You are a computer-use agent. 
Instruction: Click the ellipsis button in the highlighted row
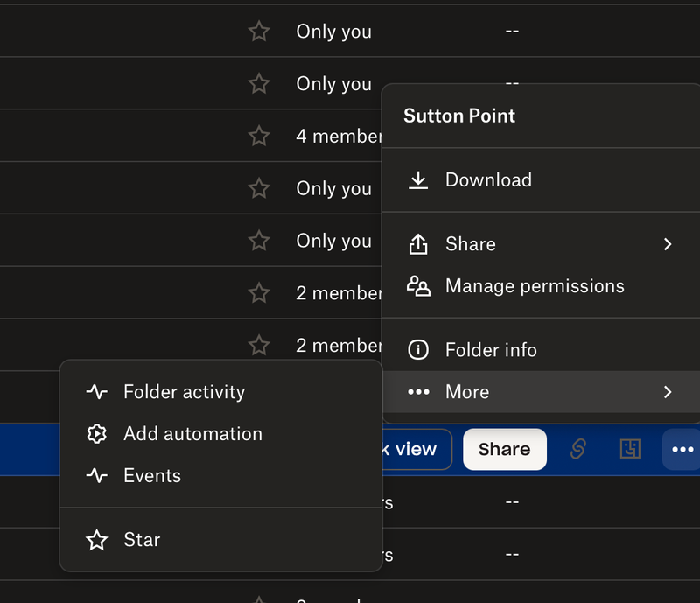click(681, 449)
